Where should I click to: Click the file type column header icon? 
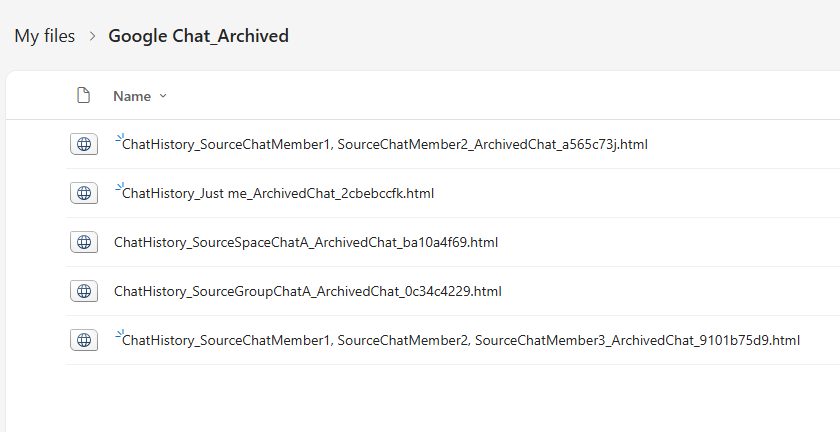point(84,95)
